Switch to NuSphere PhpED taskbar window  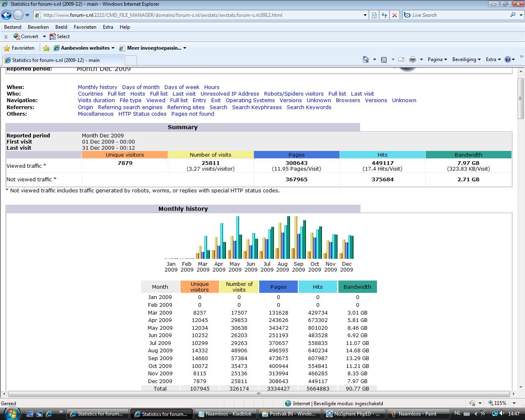(354, 414)
